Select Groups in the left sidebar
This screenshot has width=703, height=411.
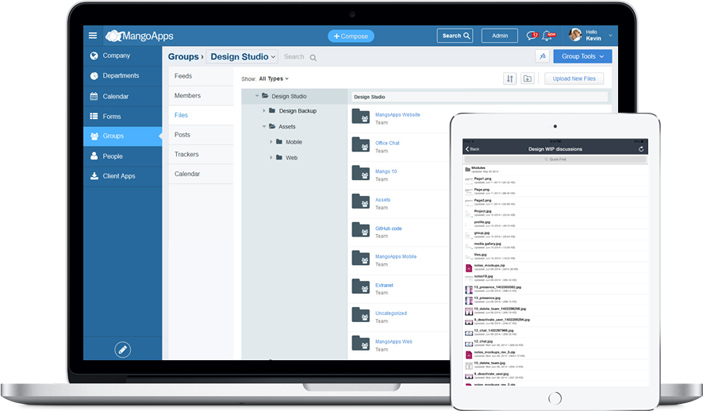pyautogui.click(x=122, y=136)
